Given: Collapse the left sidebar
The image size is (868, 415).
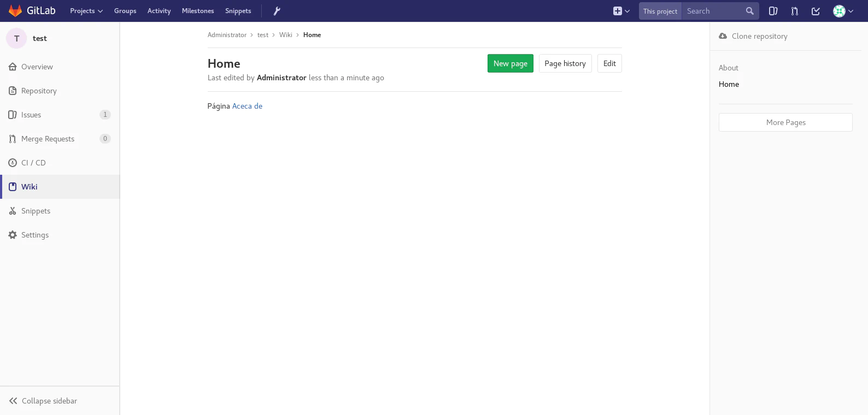Looking at the screenshot, I should (43, 401).
